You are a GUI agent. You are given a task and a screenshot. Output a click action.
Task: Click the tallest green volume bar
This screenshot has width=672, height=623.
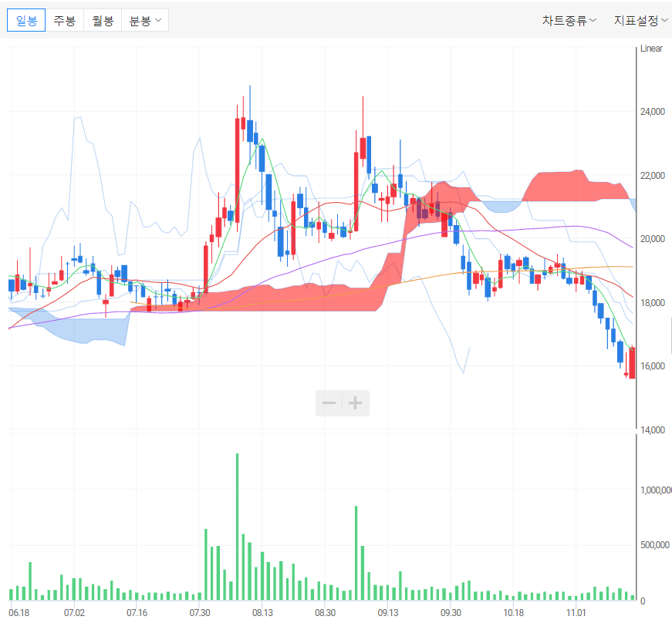pos(237,527)
